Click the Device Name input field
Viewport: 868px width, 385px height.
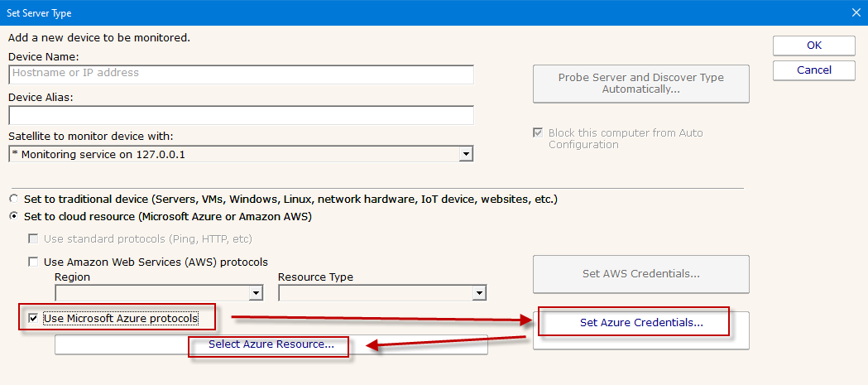point(241,74)
